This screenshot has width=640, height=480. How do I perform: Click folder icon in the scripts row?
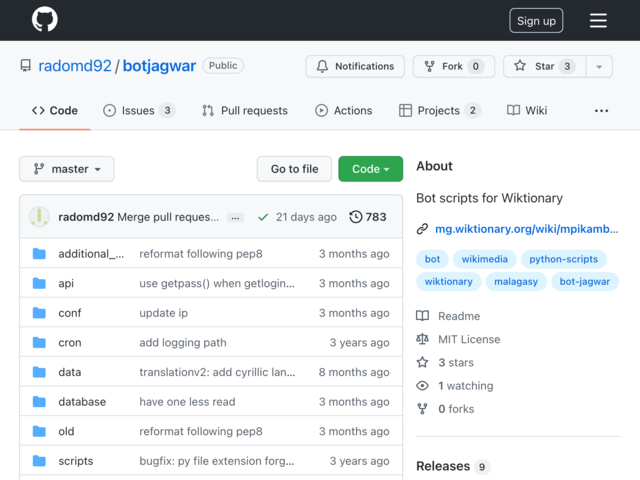pos(39,461)
